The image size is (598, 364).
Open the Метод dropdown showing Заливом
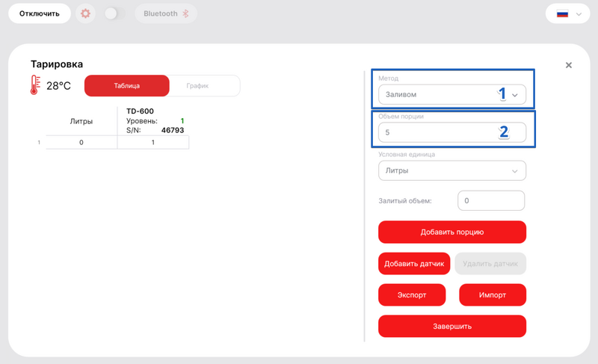[x=452, y=94]
